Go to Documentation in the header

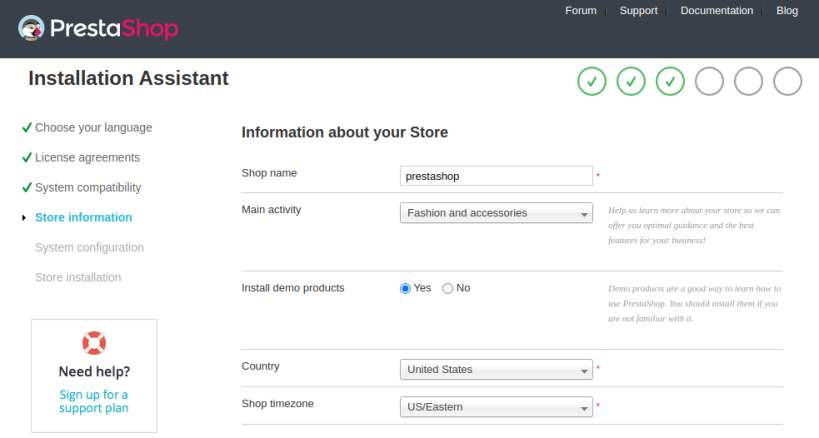pyautogui.click(x=716, y=11)
